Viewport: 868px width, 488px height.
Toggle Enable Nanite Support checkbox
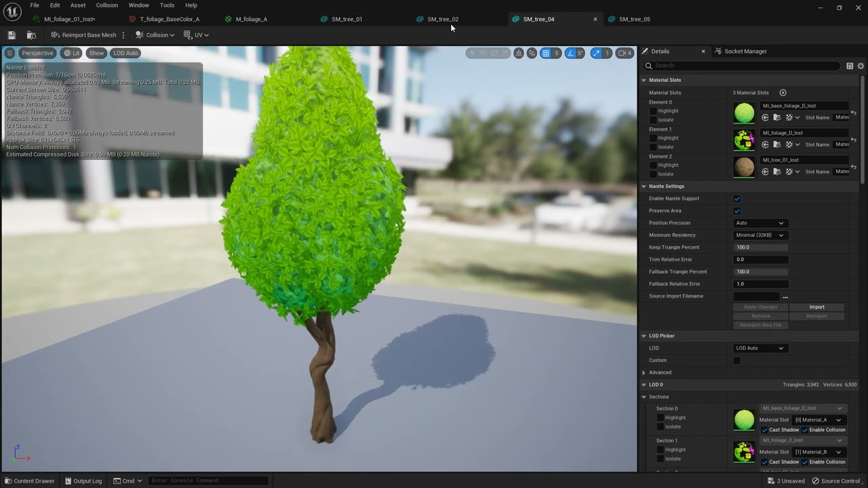[x=737, y=199]
